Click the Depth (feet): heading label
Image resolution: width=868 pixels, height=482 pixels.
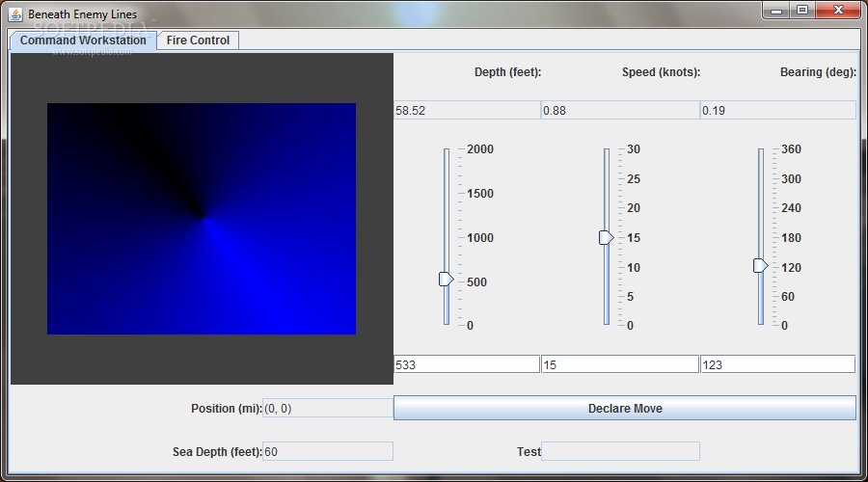click(507, 72)
